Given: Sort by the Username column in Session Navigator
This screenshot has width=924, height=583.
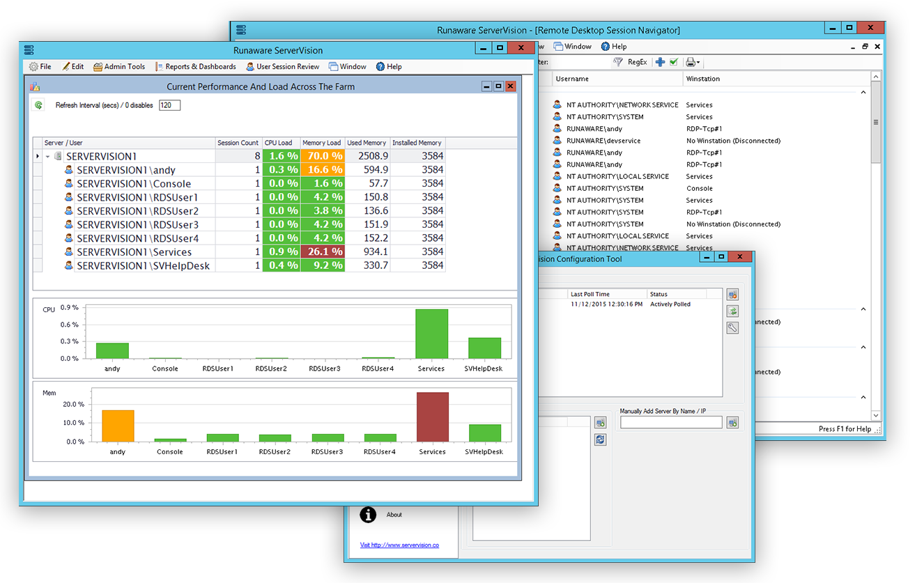Looking at the screenshot, I should point(618,79).
